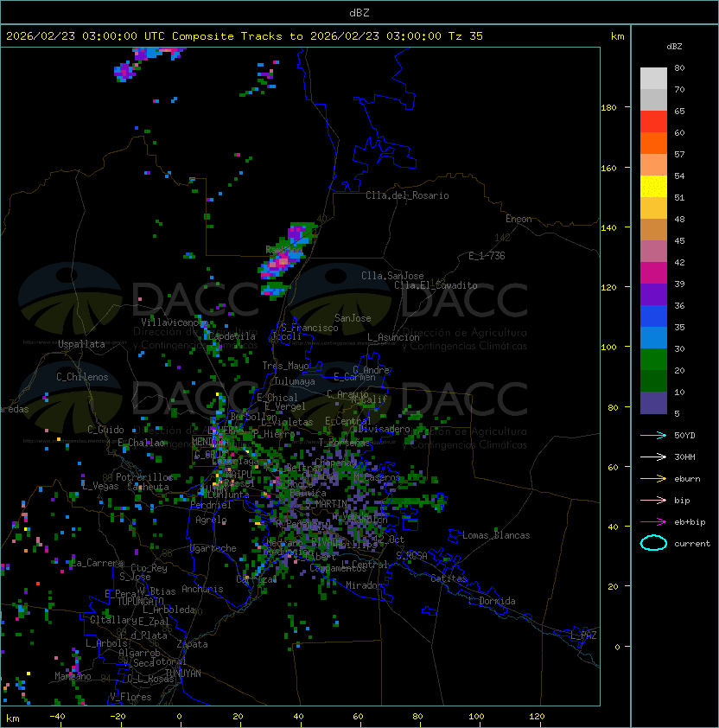Click the cyan 50YD track arrow in legend
The image size is (719, 728).
(653, 435)
